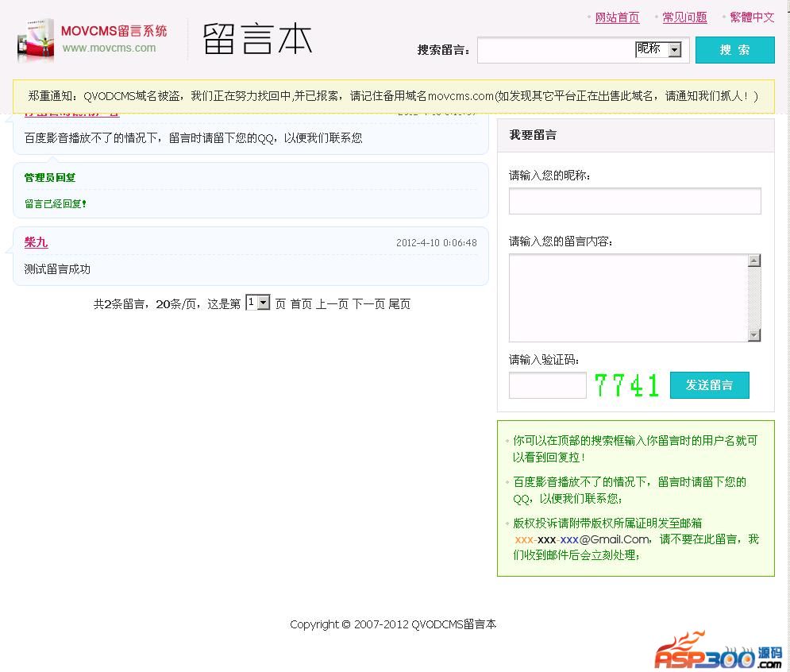The image size is (790, 672).
Task: Open the 网站首页 home link
Action: pos(617,17)
